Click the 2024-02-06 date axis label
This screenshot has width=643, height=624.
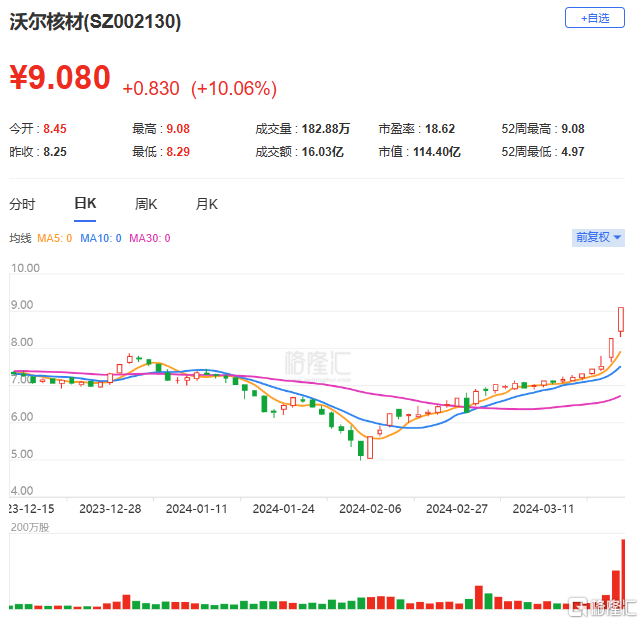(370, 509)
